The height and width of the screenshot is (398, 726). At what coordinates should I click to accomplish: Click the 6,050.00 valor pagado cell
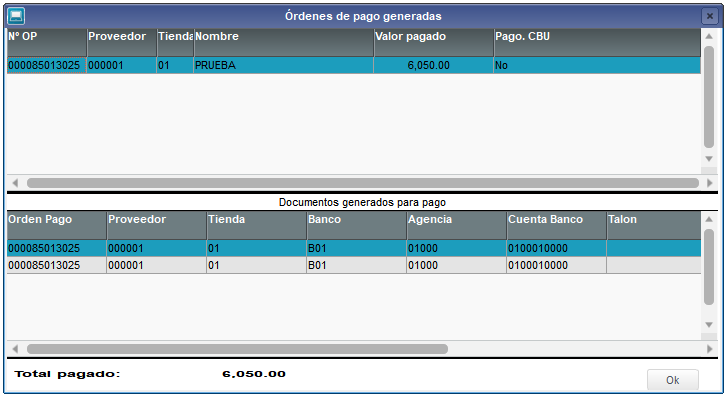tap(433, 65)
